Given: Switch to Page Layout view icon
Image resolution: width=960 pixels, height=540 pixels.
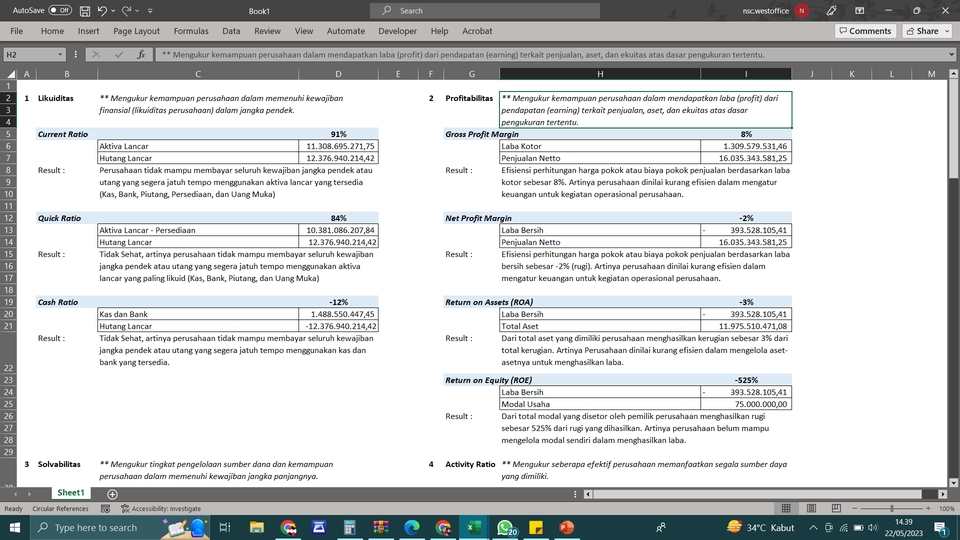Looking at the screenshot, I should 811,508.
